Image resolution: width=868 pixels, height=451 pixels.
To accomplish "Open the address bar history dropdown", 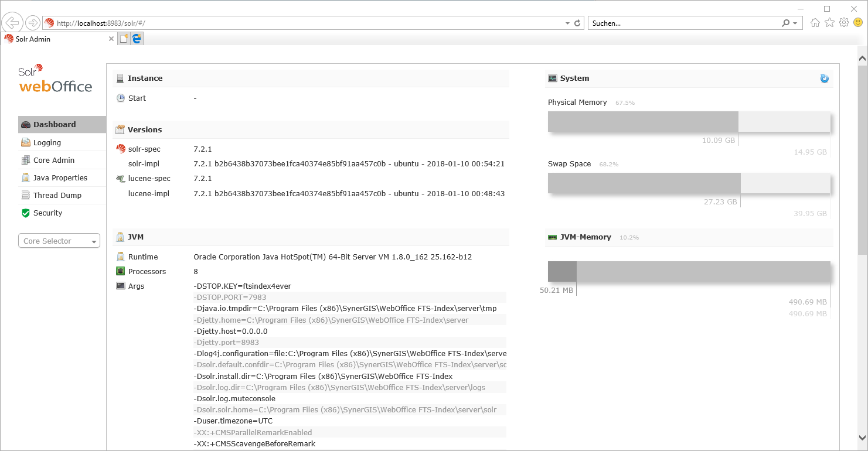I will (566, 22).
